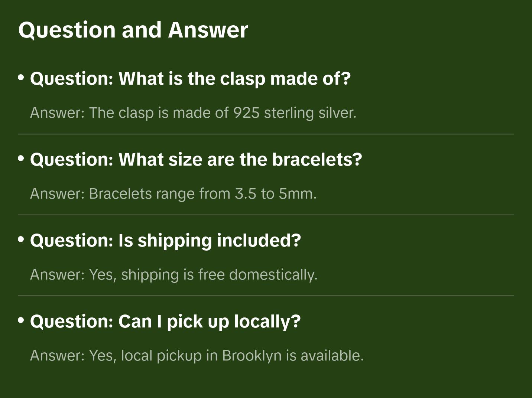Viewport: 532px width, 398px height.
Task: Select the Brooklyn pickup answer
Action: (197, 355)
